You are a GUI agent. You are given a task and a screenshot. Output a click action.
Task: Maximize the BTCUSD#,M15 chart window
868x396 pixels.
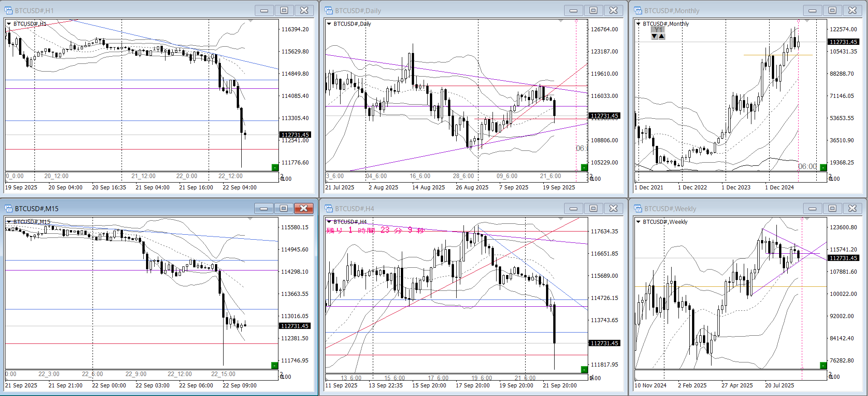[x=283, y=208]
